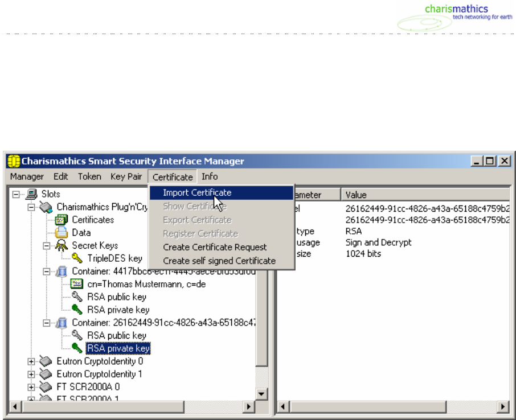This screenshot has width=516, height=420.
Task: Select the highlighted RSA private key row
Action: (x=118, y=348)
